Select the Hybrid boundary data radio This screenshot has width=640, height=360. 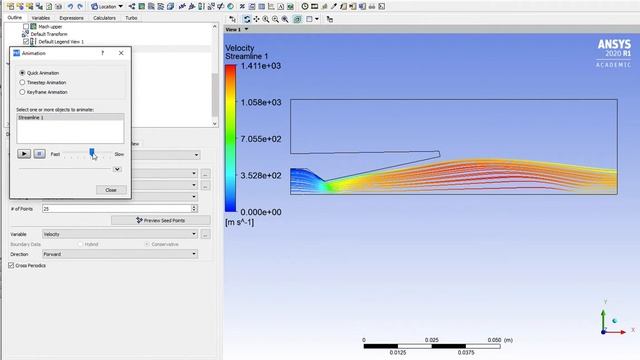80,244
